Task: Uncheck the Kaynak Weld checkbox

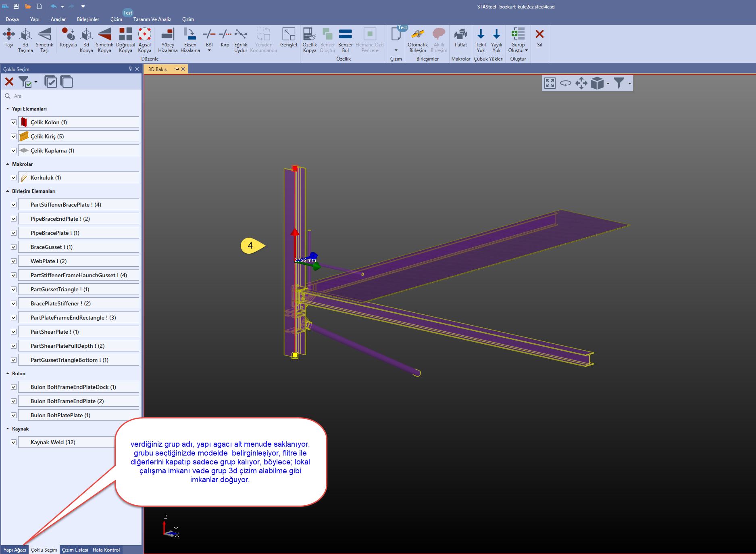Action: tap(14, 442)
